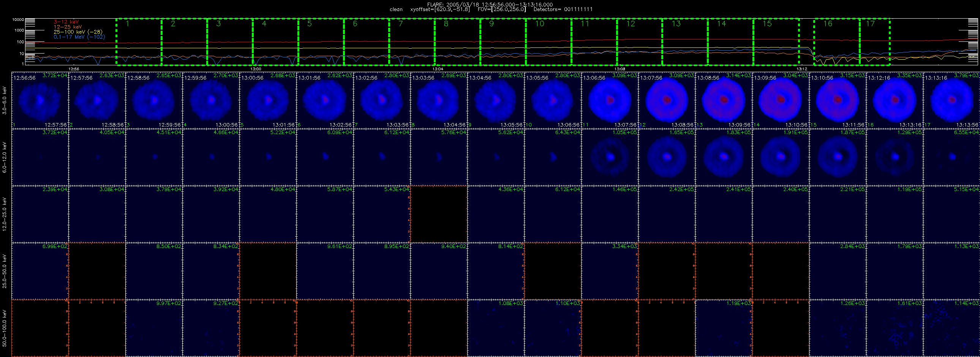Select interval box 1 in the light curve
Image resolution: width=980 pixels, height=357 pixels.
click(x=139, y=41)
